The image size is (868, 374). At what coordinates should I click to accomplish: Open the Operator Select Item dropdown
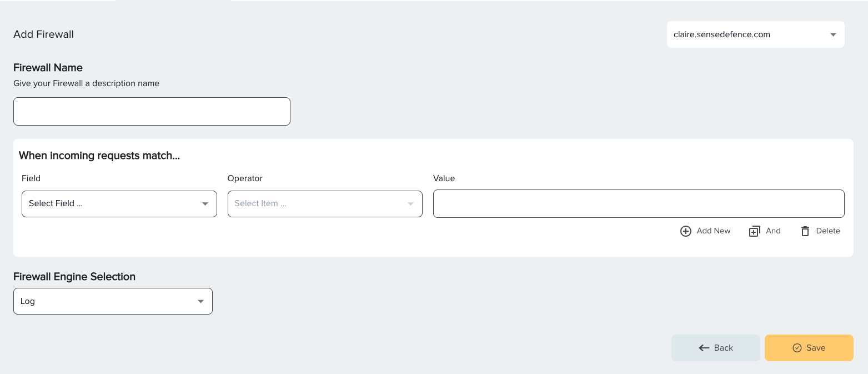coord(325,204)
